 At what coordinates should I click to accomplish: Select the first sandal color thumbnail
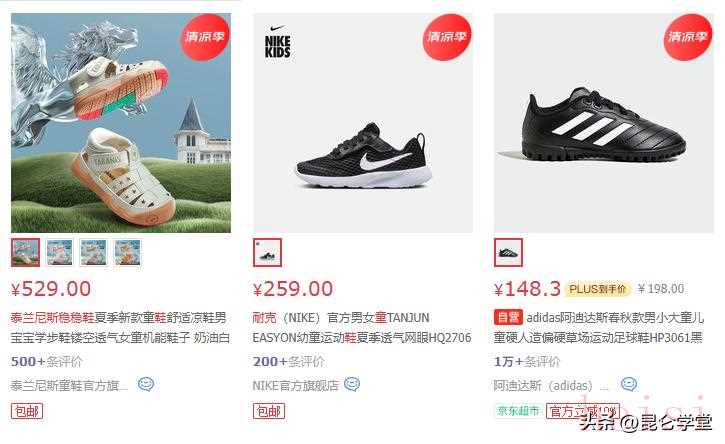coord(25,253)
